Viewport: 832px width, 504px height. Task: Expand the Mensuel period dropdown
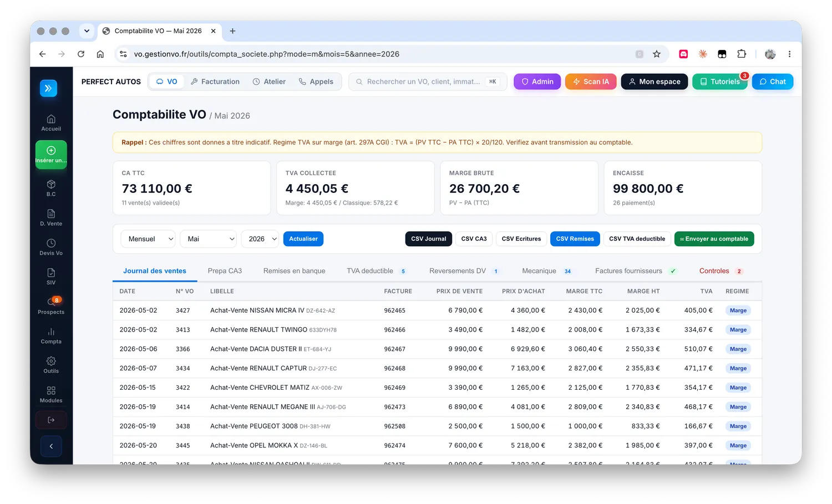pyautogui.click(x=148, y=239)
